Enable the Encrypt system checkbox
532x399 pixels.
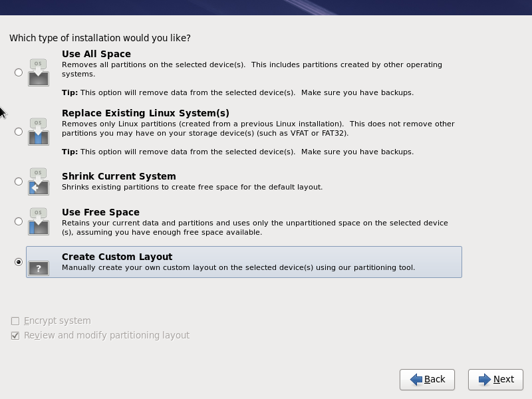click(15, 321)
